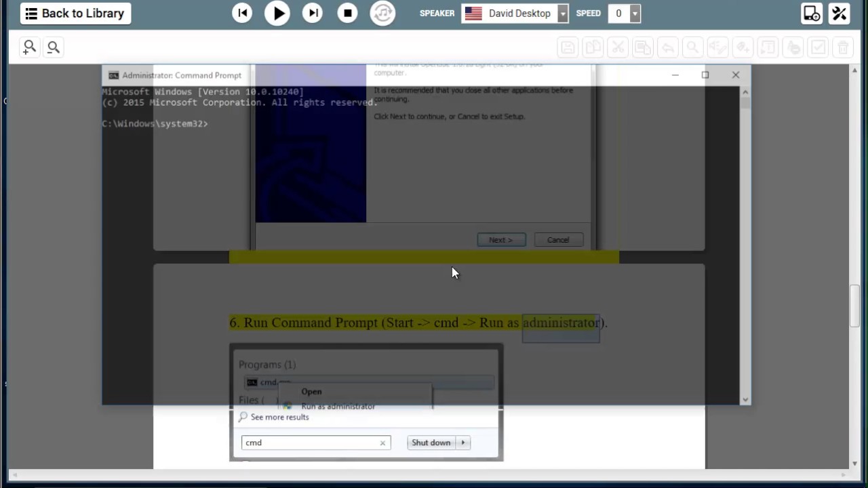Click the text insert toolbar icon
The width and height of the screenshot is (868, 488).
[768, 47]
